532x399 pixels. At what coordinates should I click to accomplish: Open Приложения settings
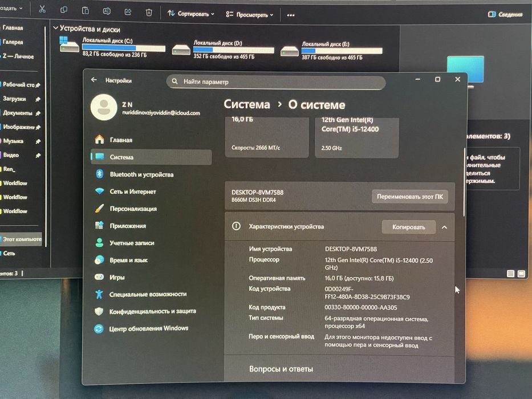pyautogui.click(x=151, y=226)
